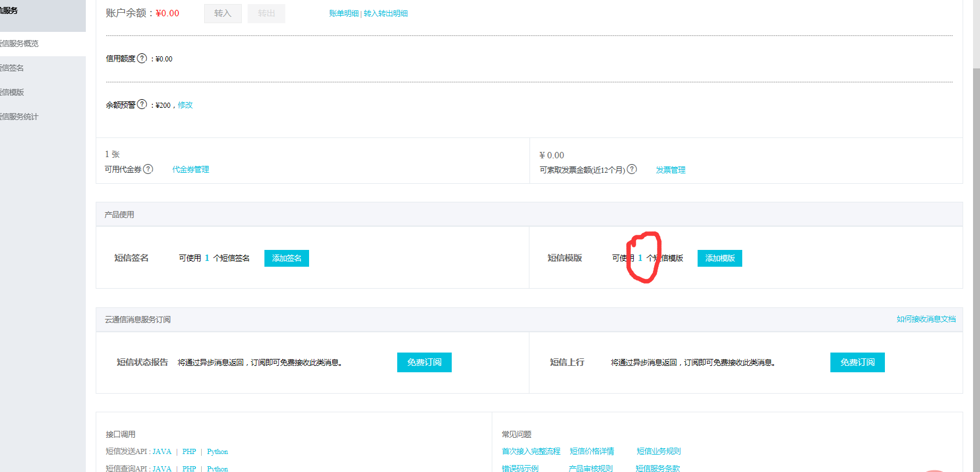Select 短信服务概览 in the sidebar
Image resolution: width=980 pixels, height=472 pixels.
pos(43,43)
